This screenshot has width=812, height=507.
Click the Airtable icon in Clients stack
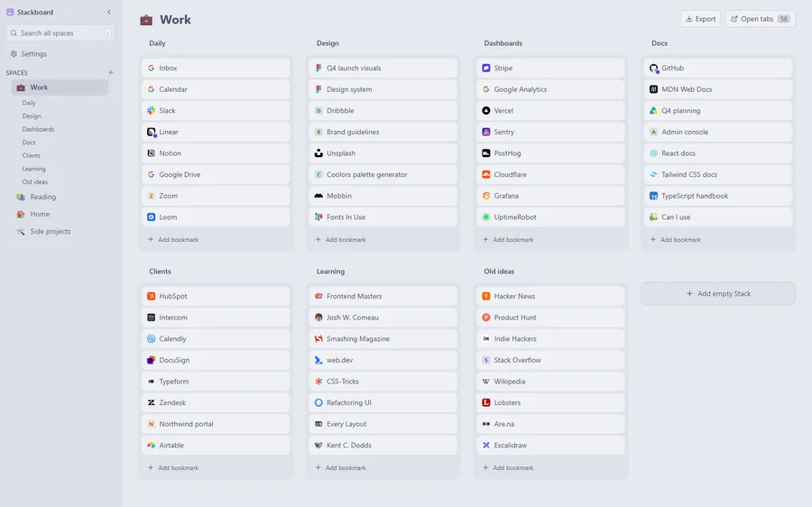(152, 445)
